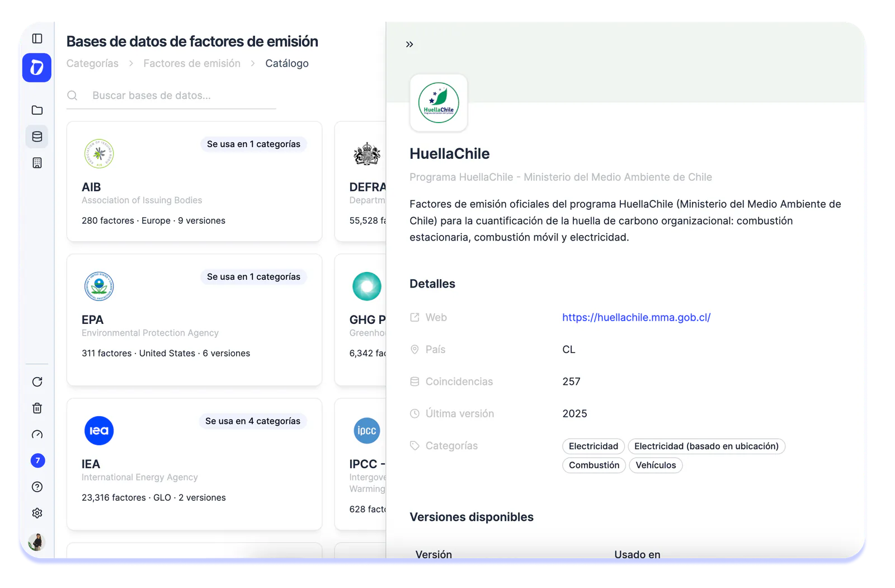
Task: Click the refresh icon in sidebar
Action: pos(37,382)
